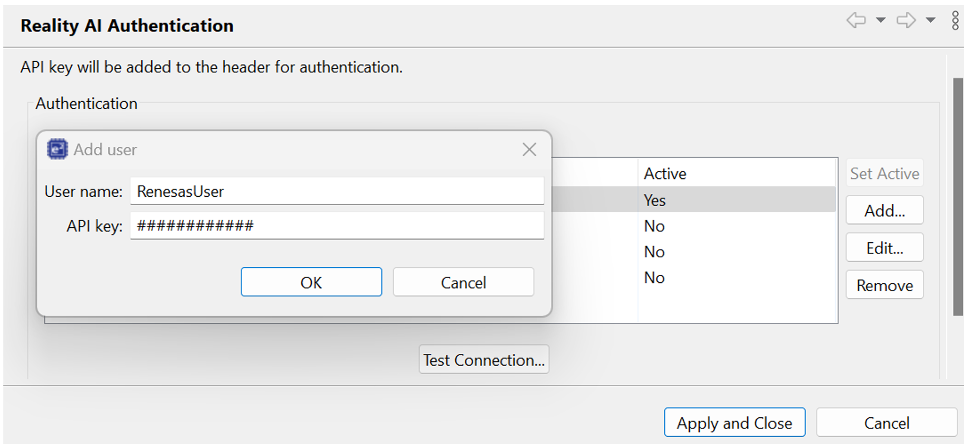Image resolution: width=964 pixels, height=444 pixels.
Task: Open Edit... for the selected user
Action: [884, 247]
